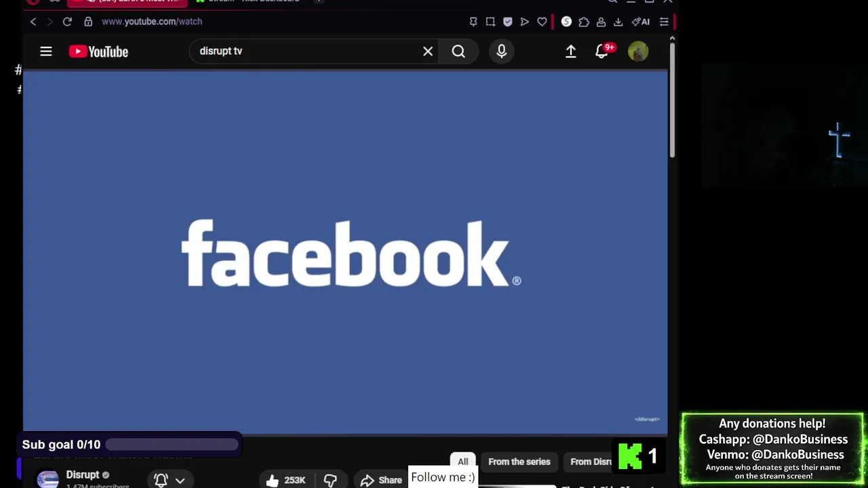This screenshot has width=868, height=488.
Task: Open the player/flow arrow icon in address bar
Action: 524,22
